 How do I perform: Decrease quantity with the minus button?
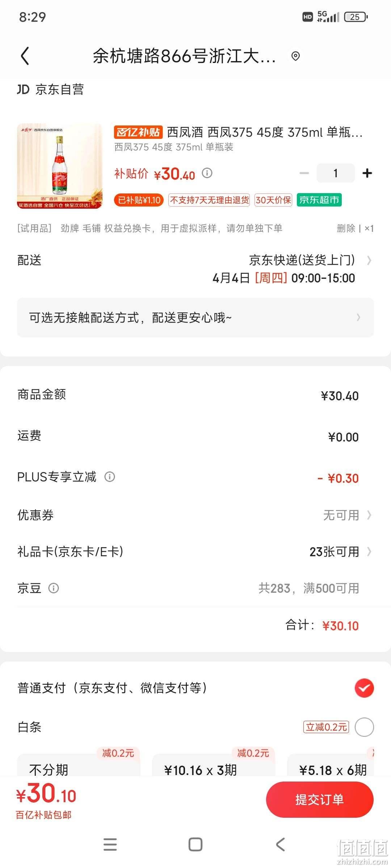tap(304, 173)
